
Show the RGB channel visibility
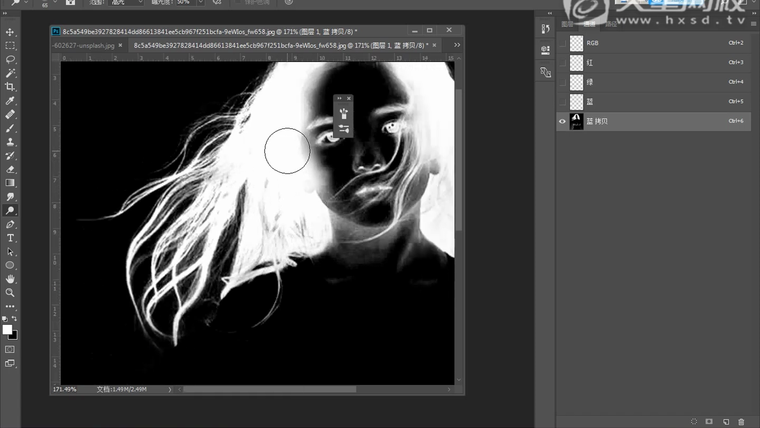click(x=562, y=43)
